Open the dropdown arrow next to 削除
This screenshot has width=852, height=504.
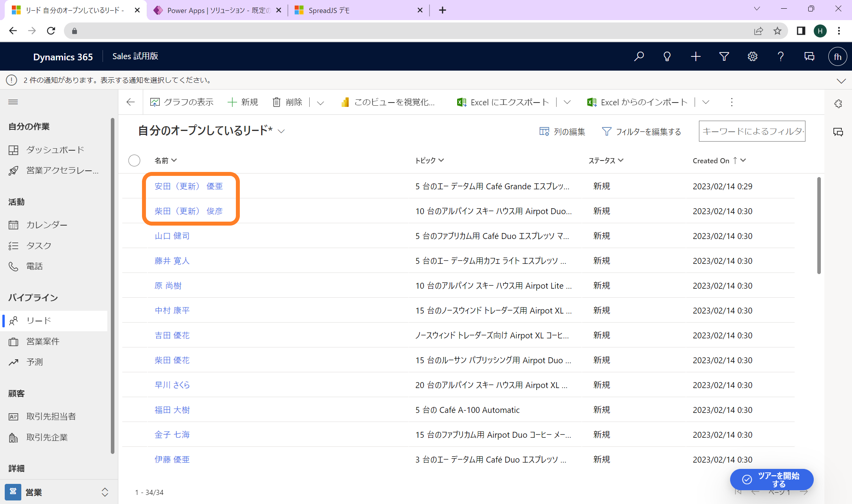(320, 103)
